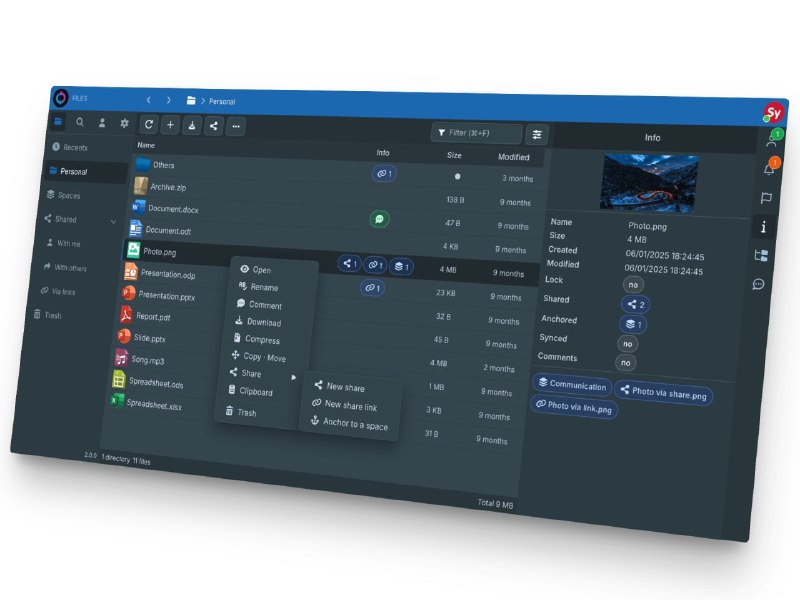The height and width of the screenshot is (600, 800).
Task: Click the link badge on the Others row
Action: (384, 174)
